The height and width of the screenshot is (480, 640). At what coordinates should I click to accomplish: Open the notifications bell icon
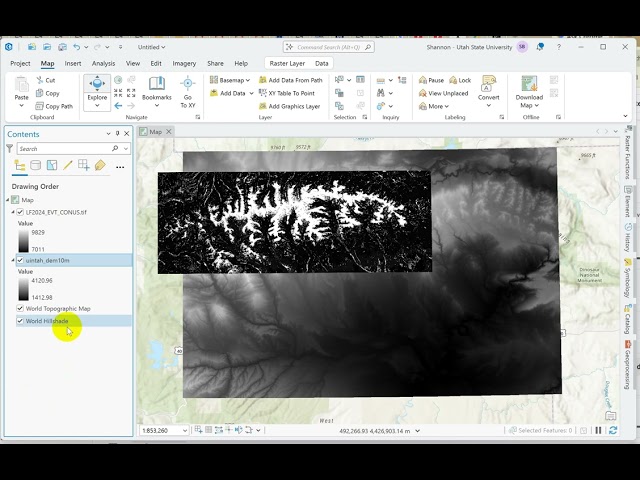coord(540,47)
